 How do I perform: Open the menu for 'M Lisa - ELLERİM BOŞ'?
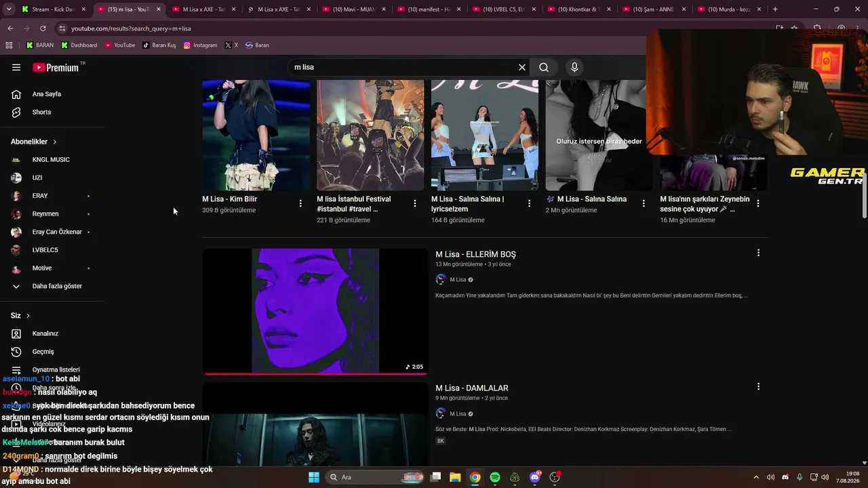pyautogui.click(x=758, y=253)
